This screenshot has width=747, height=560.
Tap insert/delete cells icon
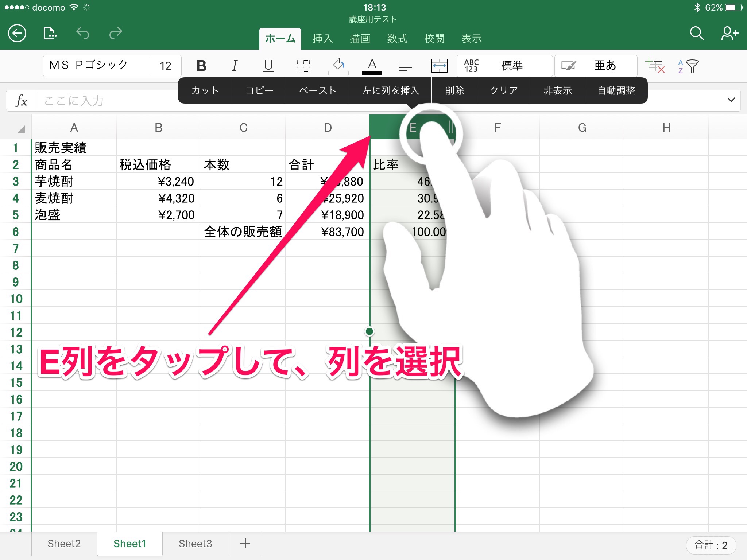coord(655,66)
